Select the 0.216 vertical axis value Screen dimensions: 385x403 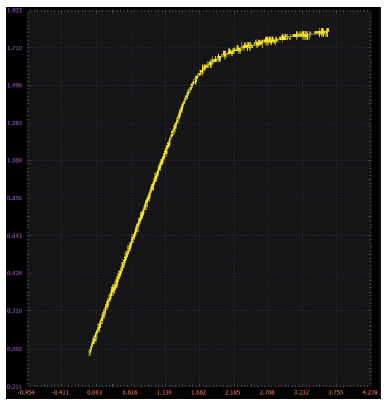(x=14, y=311)
